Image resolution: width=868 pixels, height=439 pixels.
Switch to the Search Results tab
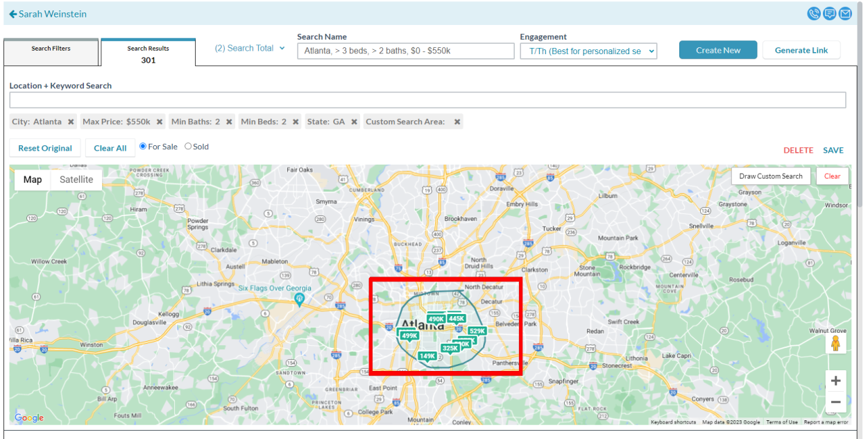tap(148, 53)
